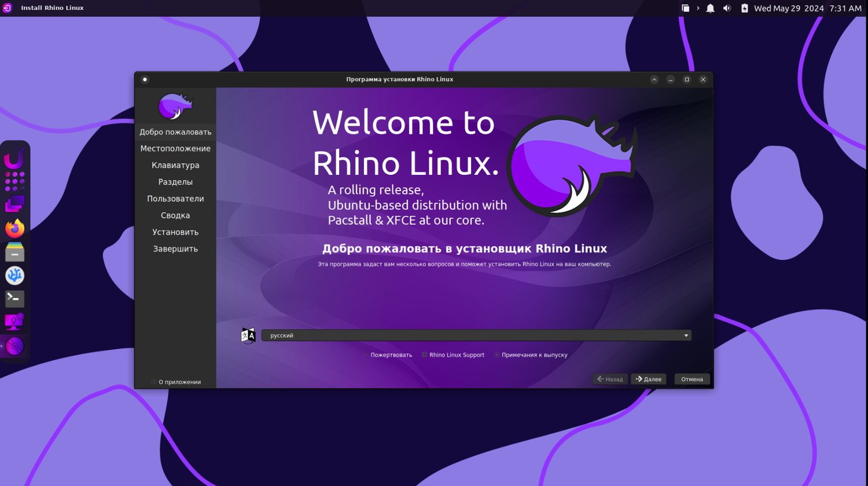
Task: Open the monitor-with-gear system icon in the dock
Action: pyautogui.click(x=14, y=321)
